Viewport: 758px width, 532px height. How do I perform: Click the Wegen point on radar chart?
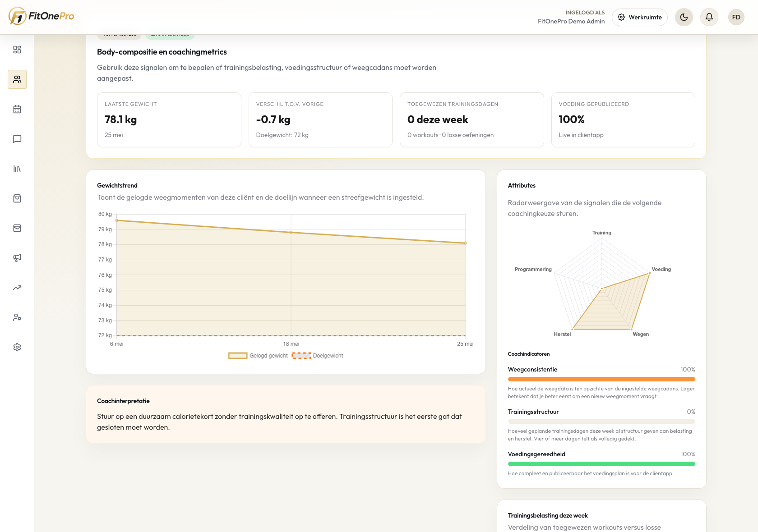(632, 329)
